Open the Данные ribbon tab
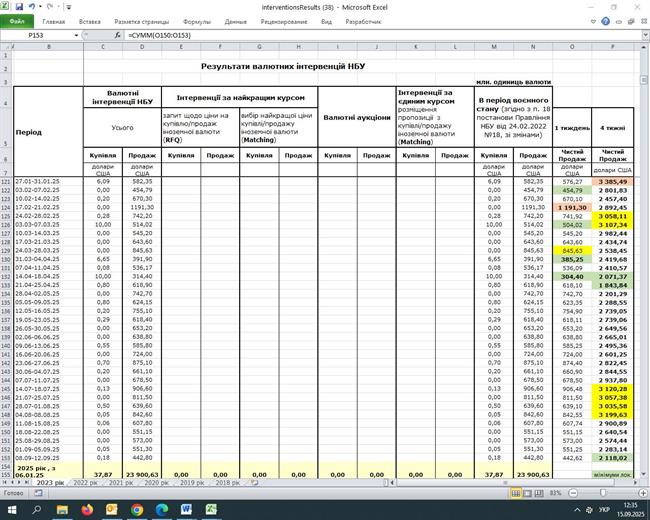Viewport: 650px width, 520px height. (x=235, y=22)
